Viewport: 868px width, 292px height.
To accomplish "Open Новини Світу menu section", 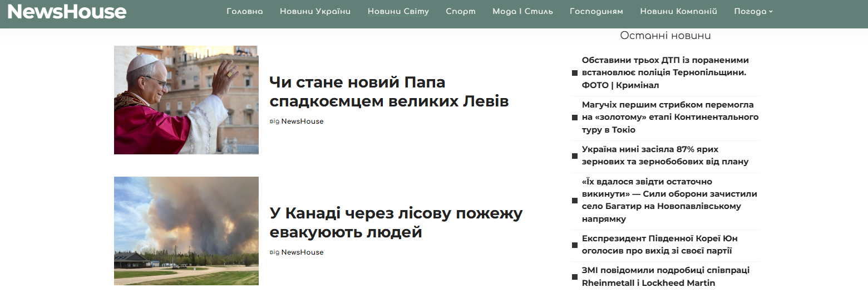I will [x=398, y=11].
